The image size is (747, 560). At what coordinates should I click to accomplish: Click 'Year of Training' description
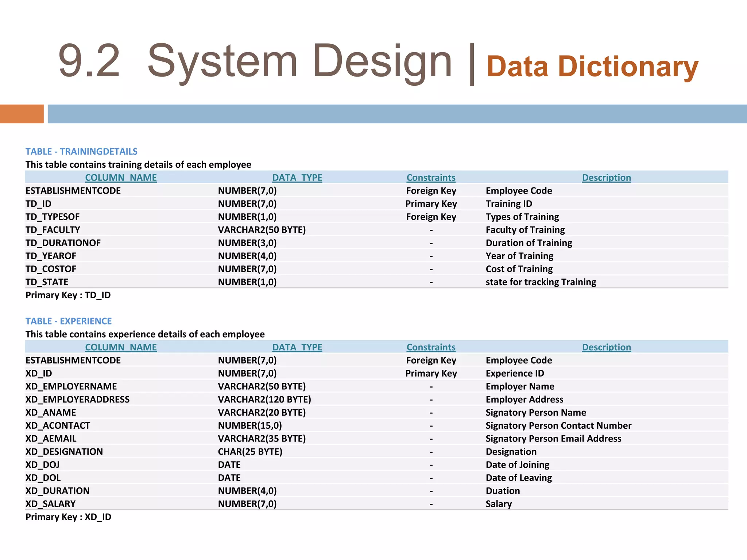coord(519,256)
